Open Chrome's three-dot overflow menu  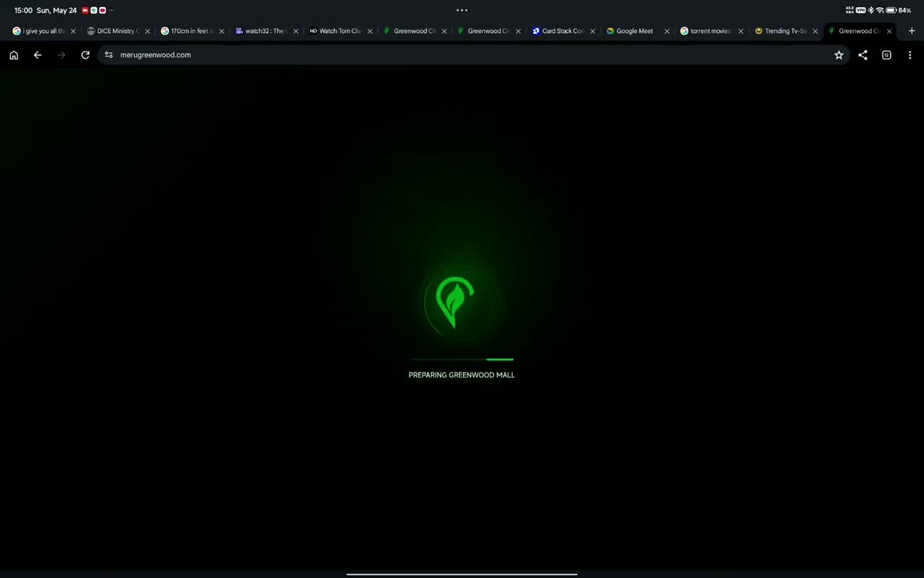point(910,55)
